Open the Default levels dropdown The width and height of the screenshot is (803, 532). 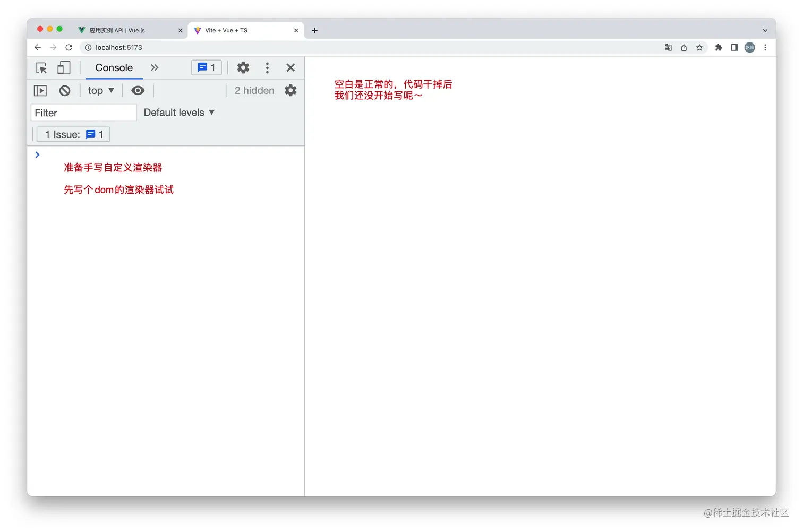coord(179,112)
